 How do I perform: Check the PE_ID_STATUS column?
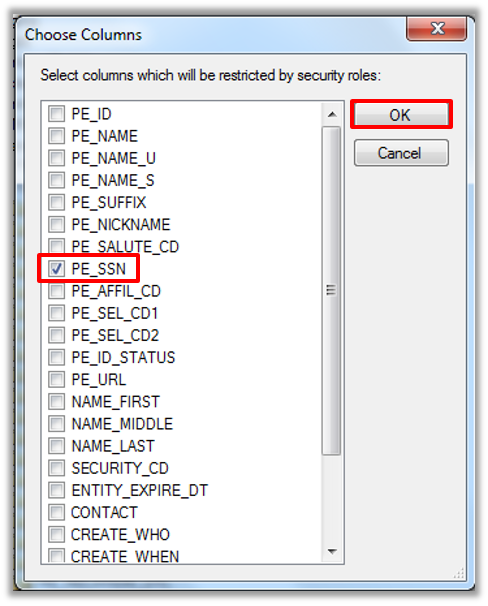click(x=56, y=357)
